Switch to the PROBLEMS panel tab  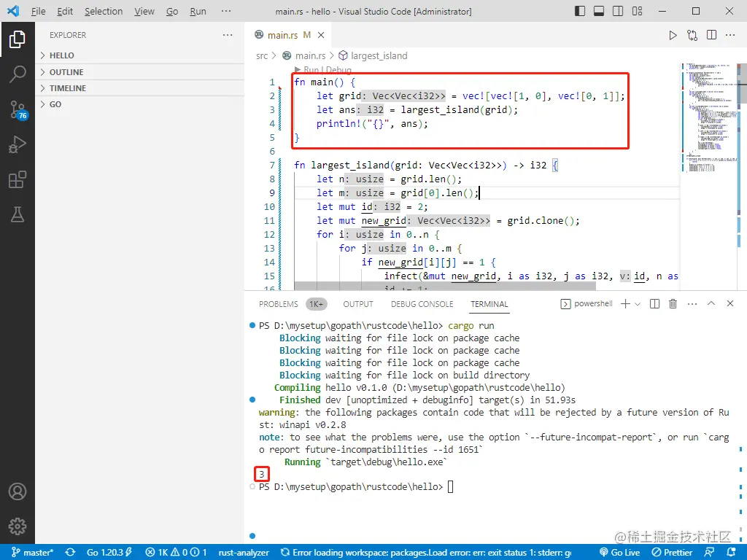pyautogui.click(x=278, y=304)
